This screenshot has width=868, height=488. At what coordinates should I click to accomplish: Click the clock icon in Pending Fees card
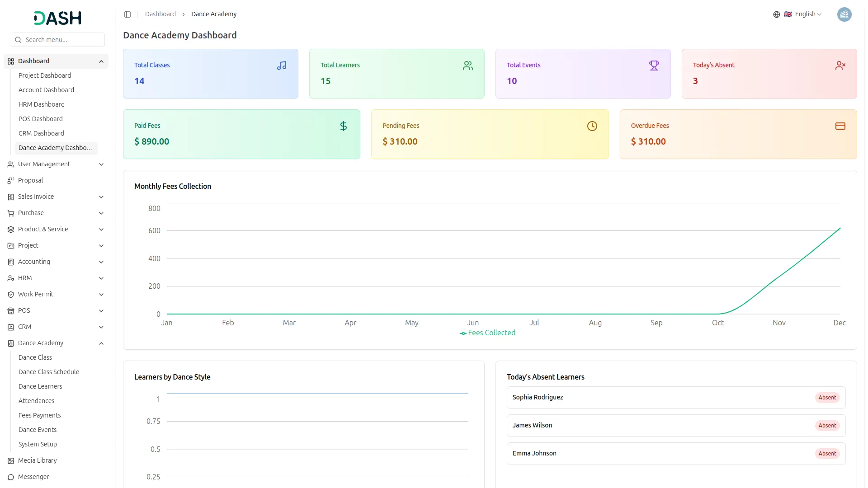pos(592,126)
